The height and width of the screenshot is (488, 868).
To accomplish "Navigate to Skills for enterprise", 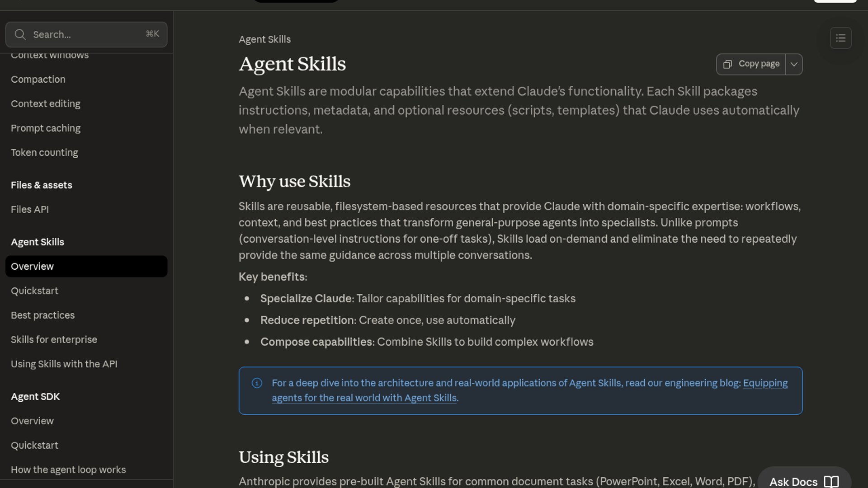I will click(x=54, y=340).
